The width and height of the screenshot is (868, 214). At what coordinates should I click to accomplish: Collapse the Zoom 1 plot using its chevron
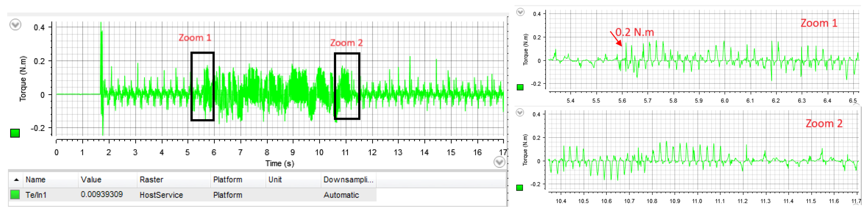coord(520,12)
